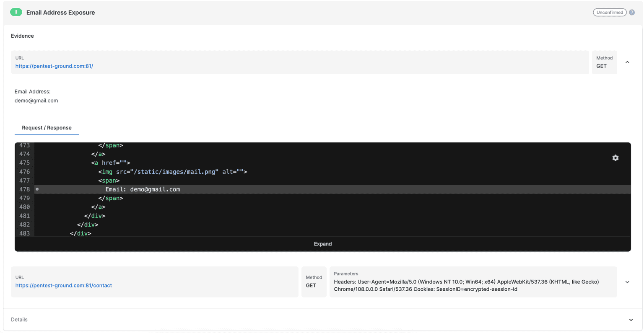Click the demo@gmail.com address under Email Address

[36, 101]
